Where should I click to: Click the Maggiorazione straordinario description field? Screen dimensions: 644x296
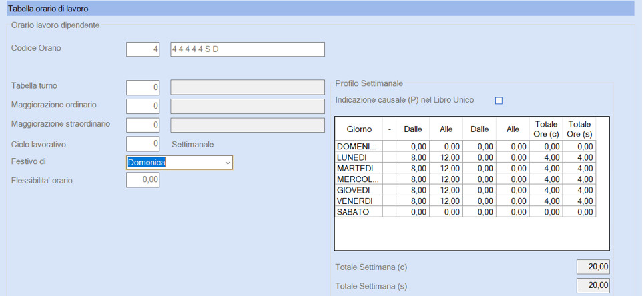click(x=247, y=125)
